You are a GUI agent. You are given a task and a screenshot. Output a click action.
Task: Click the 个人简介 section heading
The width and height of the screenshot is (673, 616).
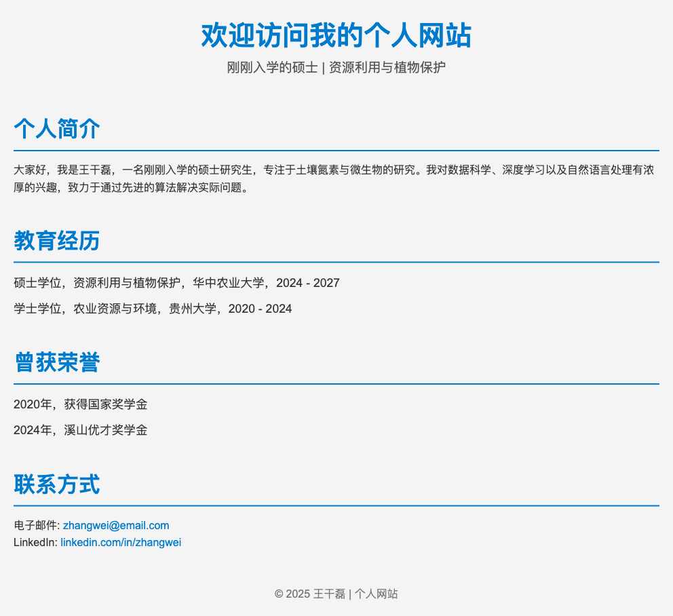(57, 128)
